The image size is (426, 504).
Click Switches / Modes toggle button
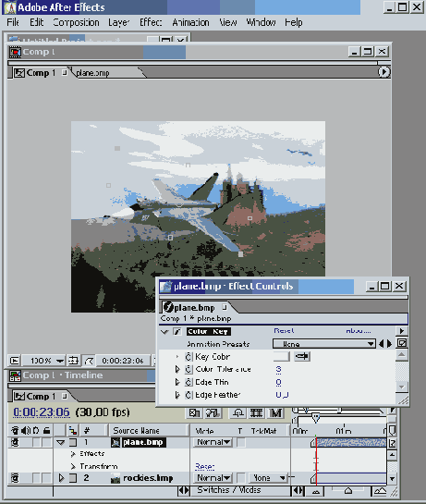(229, 490)
